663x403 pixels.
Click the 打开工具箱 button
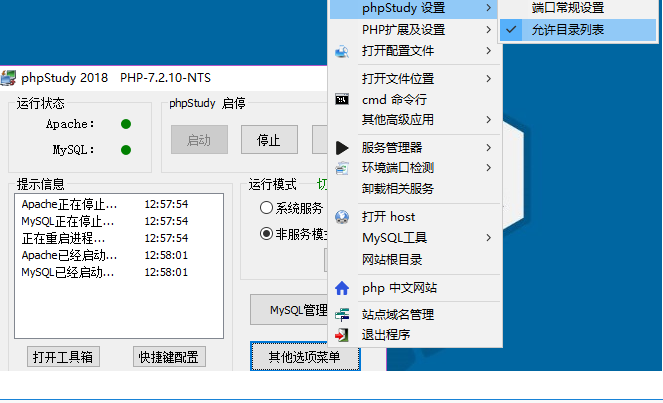(63, 357)
